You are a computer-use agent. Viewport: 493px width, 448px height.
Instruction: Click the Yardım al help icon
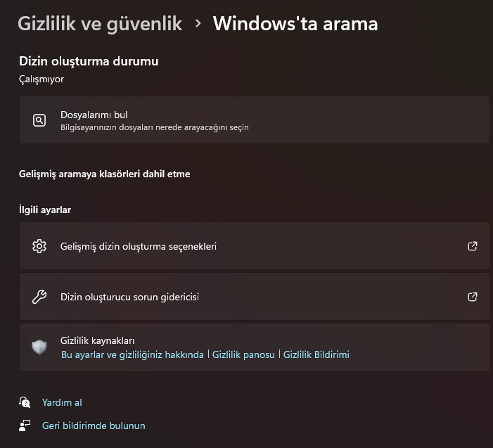[25, 402]
